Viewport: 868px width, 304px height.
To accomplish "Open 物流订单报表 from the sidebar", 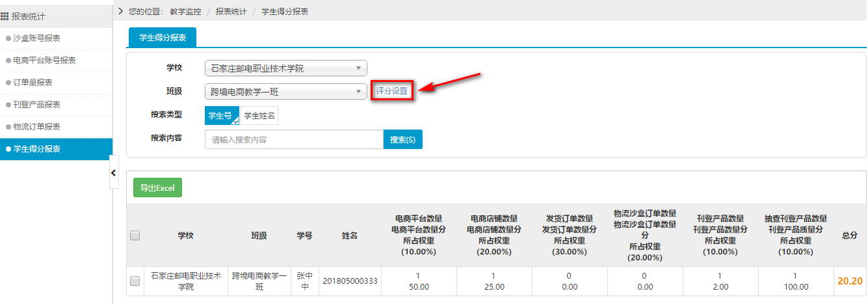I will point(37,127).
